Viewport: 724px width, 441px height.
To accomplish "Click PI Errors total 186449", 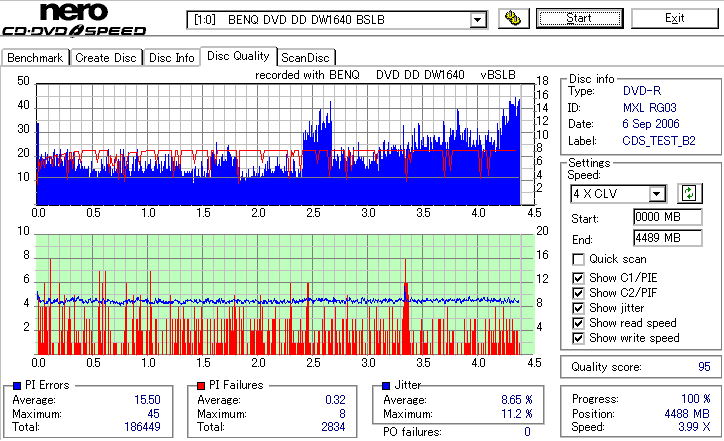I will coord(142,426).
